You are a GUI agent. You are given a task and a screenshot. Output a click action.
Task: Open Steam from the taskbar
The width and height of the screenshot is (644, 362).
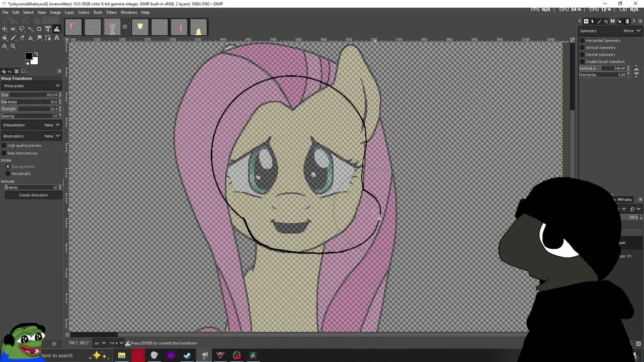[x=187, y=355]
